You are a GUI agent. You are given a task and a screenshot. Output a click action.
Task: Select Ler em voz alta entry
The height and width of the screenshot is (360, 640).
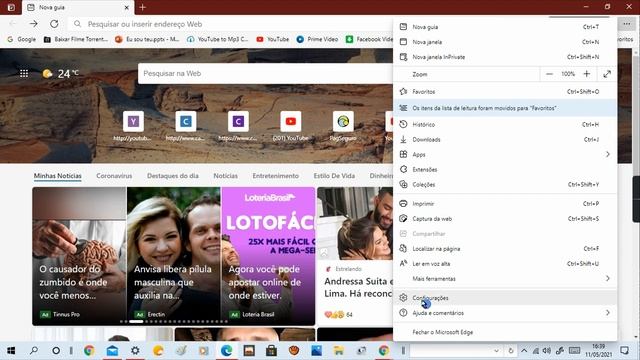[x=505, y=264]
